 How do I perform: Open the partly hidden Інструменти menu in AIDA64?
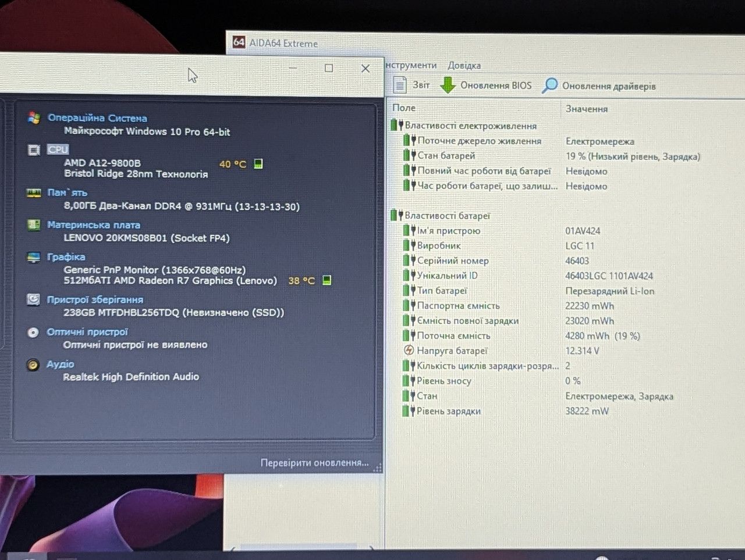(411, 65)
